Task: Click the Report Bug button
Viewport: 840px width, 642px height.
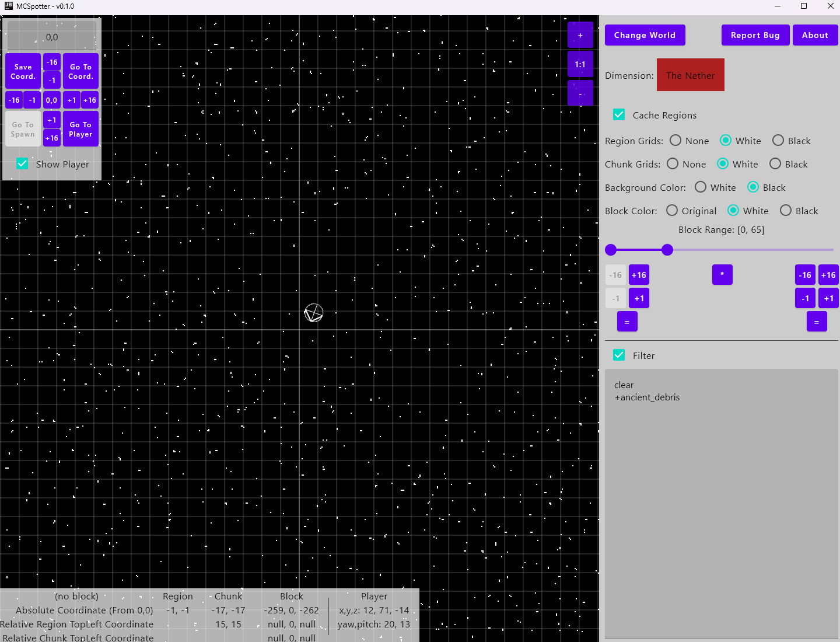Action: [x=755, y=35]
